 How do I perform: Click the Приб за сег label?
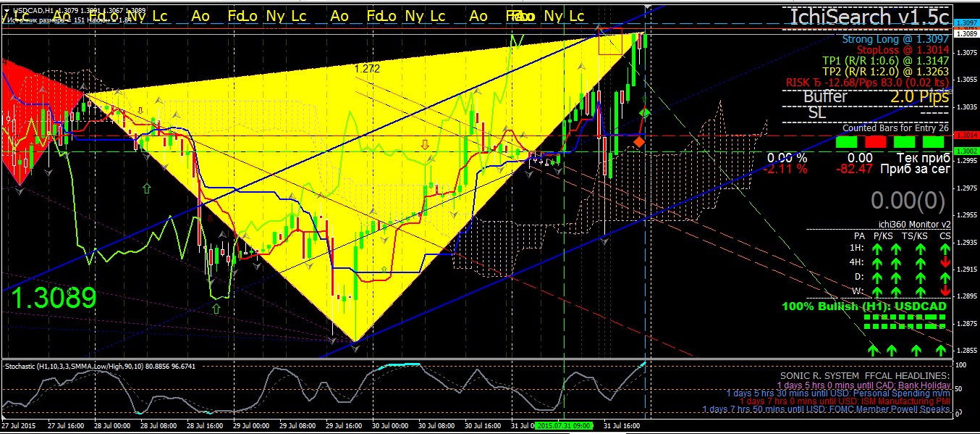point(914,169)
